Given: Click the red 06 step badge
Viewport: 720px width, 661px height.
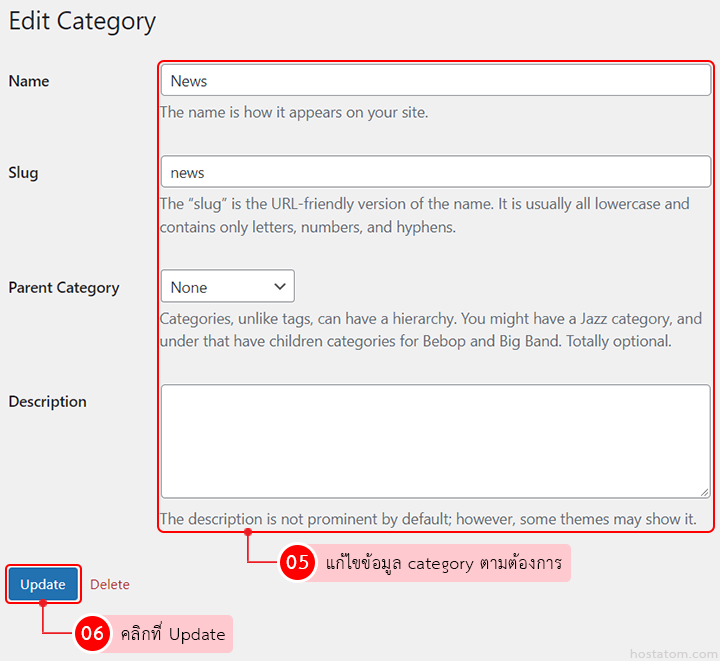Looking at the screenshot, I should click(92, 634).
